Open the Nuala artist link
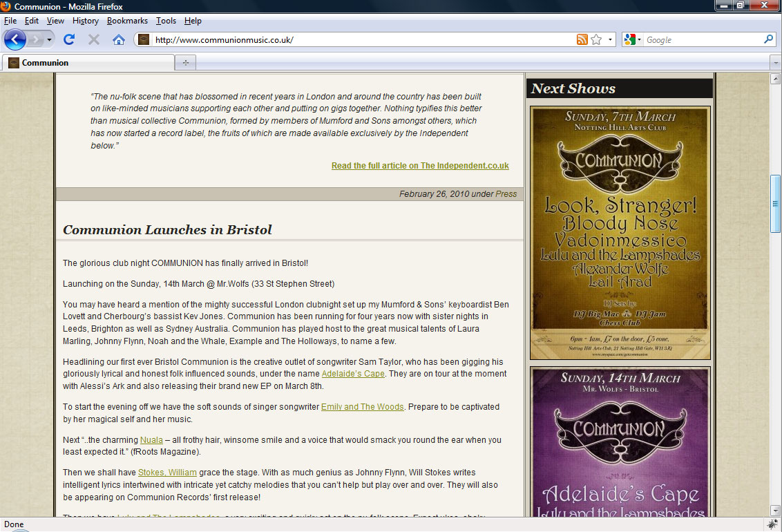 (x=151, y=439)
